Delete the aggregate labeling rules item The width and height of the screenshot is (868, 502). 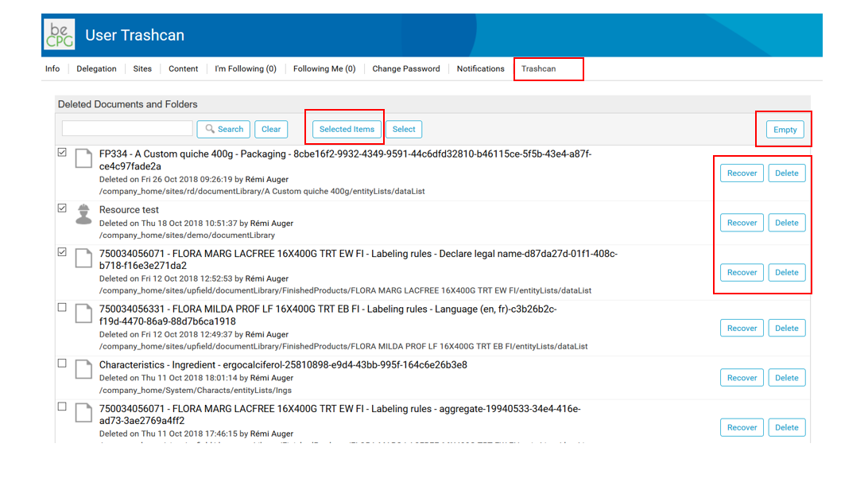click(x=787, y=428)
